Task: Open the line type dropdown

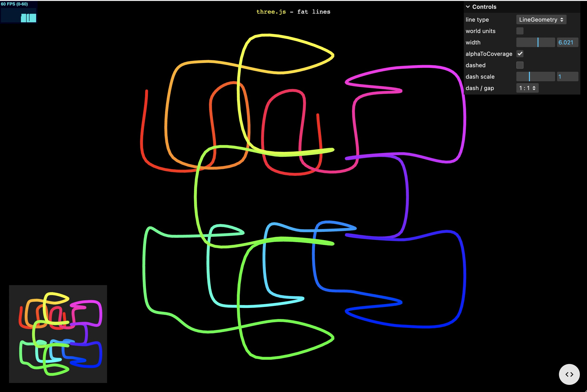Action: click(x=541, y=20)
